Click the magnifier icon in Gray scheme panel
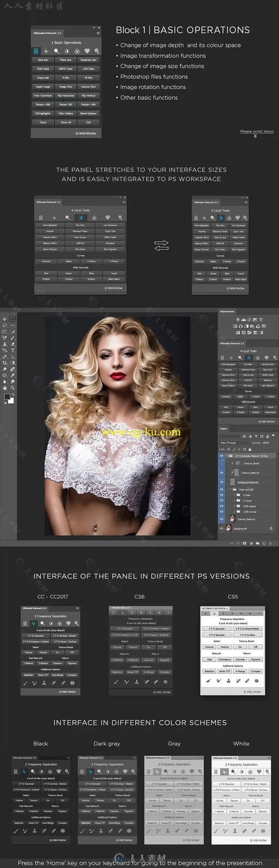 click(166, 771)
